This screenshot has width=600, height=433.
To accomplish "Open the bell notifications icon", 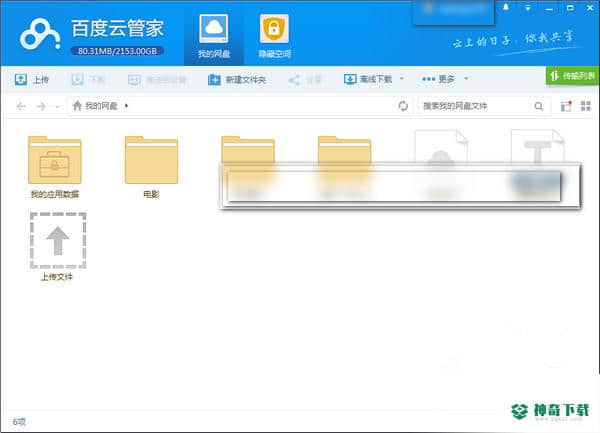I will [x=506, y=7].
